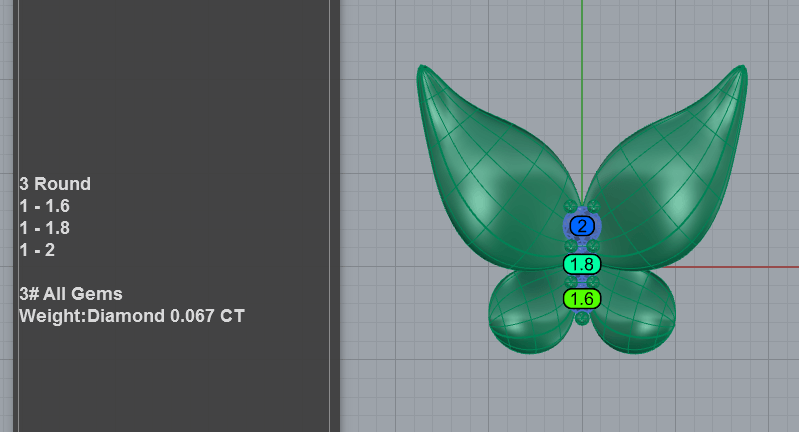
Task: Click the '1 - 2' gem count line
Action: coord(37,250)
